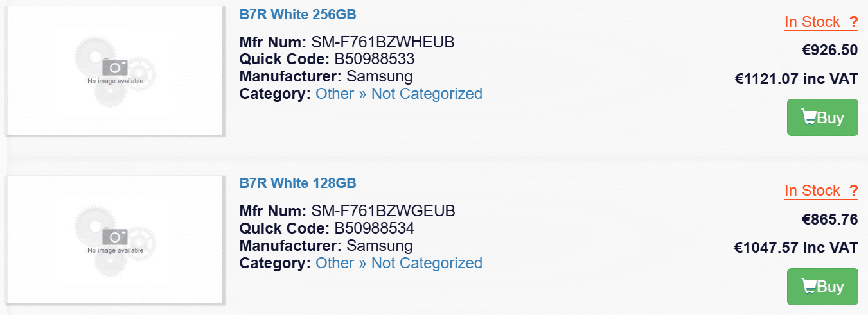868x315 pixels.
Task: Click In Stock status for the 128GB model
Action: (812, 191)
